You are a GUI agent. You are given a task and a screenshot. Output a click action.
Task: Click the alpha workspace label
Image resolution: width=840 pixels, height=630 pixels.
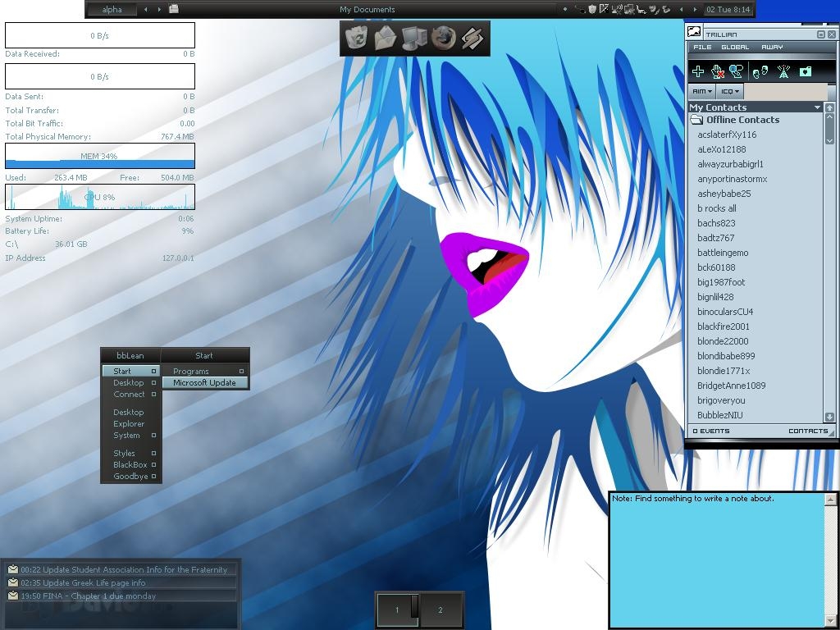pyautogui.click(x=112, y=9)
